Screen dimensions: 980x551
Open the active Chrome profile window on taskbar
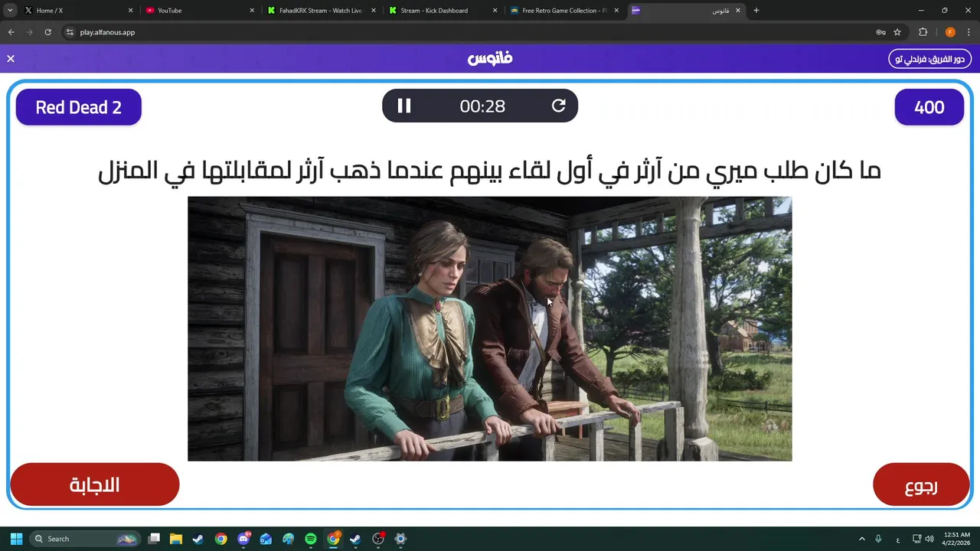(x=333, y=539)
